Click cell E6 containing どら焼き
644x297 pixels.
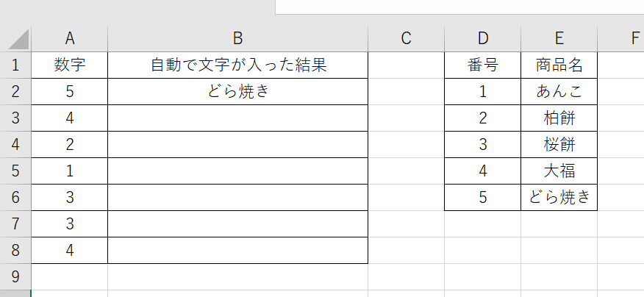click(559, 197)
